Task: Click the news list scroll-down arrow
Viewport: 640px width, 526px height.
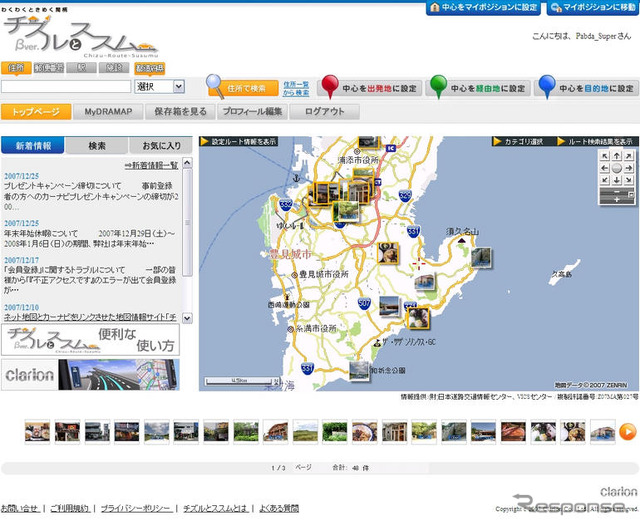Action: click(x=187, y=318)
